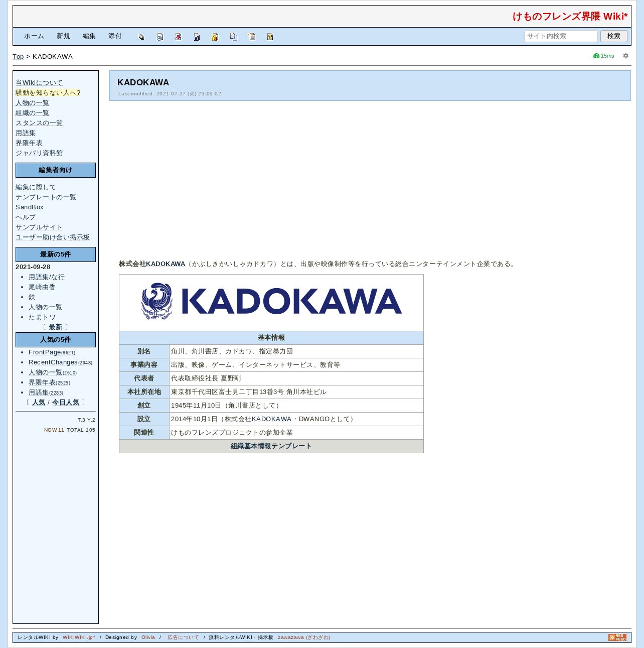
Task: Open 組織の一覧 sidebar link
Action: click(32, 113)
